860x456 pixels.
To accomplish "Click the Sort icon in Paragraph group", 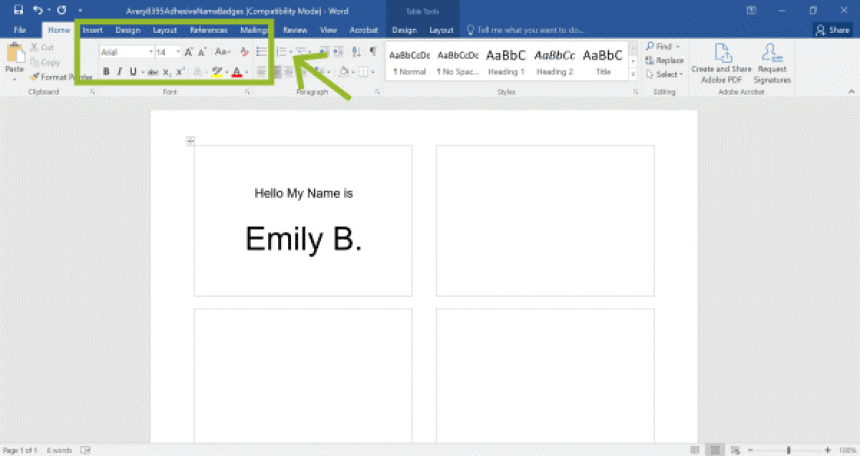I will point(357,51).
